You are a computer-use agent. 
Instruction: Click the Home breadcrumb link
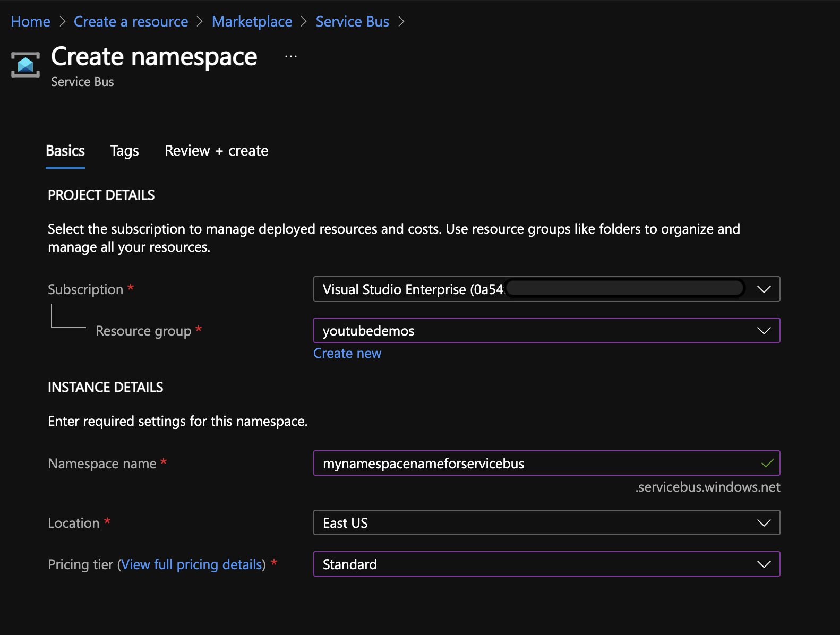pos(30,22)
